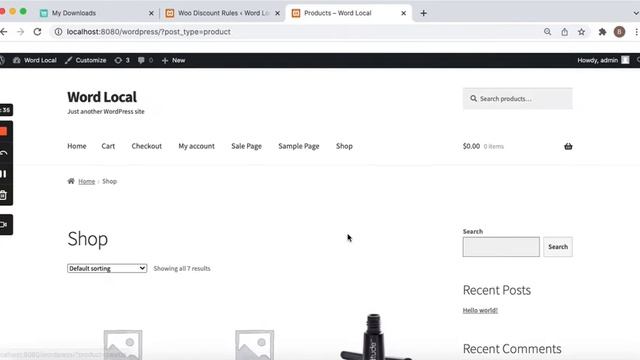Open first product placeholder thumbnail
This screenshot has width=640, height=360.
pyautogui.click(x=123, y=345)
